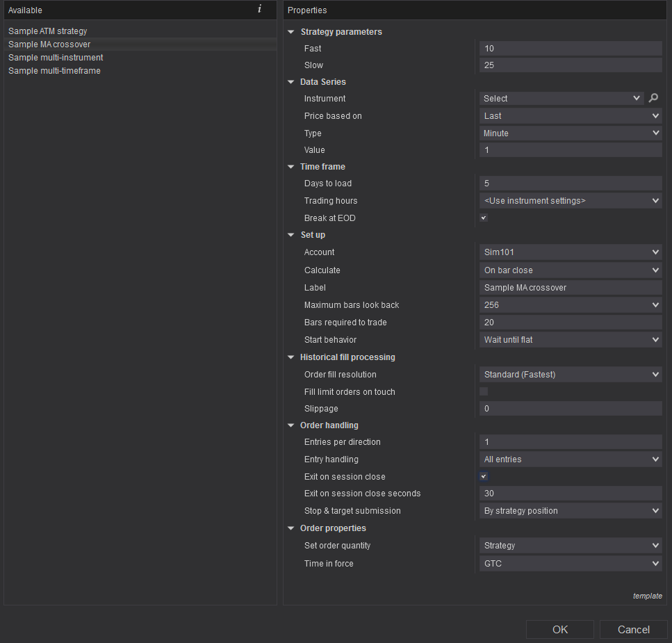Collapse the Strategy parameters section
Screen dimensions: 672x643
tap(291, 32)
